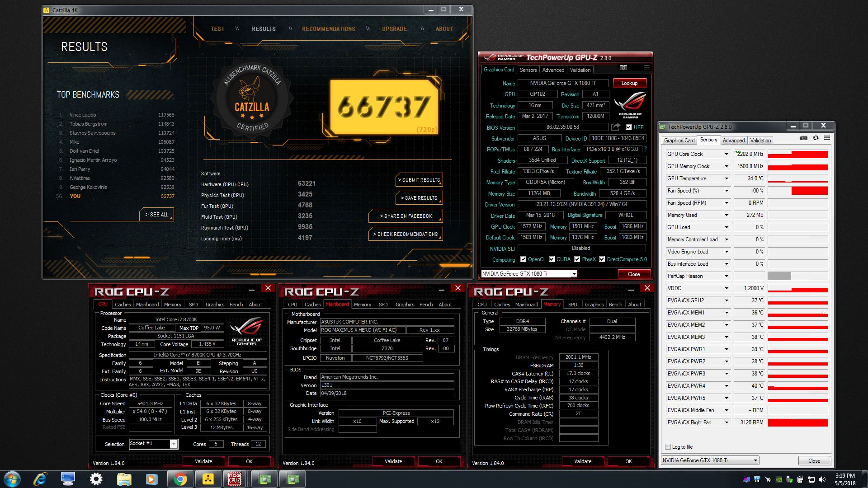Switch to the TEST tab in Catzilla
Viewport: 868px width, 488px height.
tap(217, 28)
